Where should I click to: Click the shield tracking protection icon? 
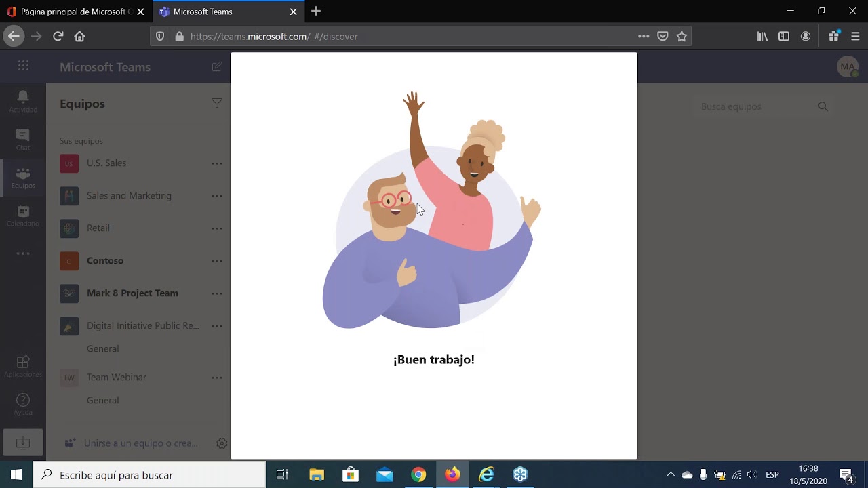pos(160,36)
